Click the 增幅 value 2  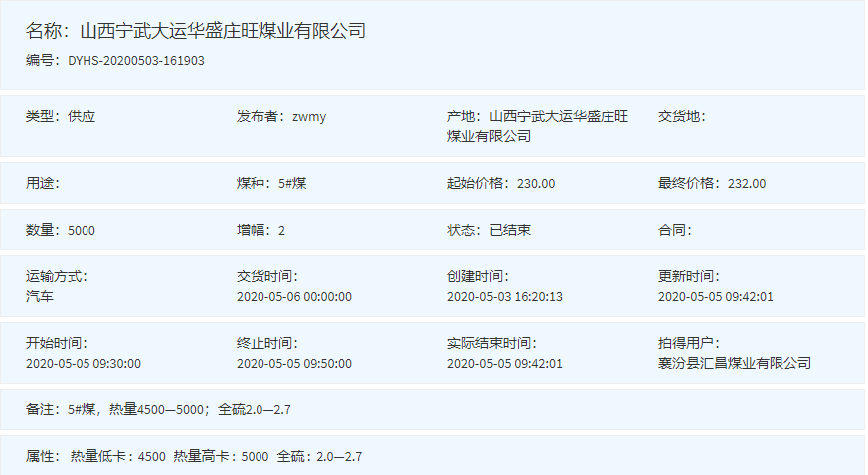(x=281, y=230)
